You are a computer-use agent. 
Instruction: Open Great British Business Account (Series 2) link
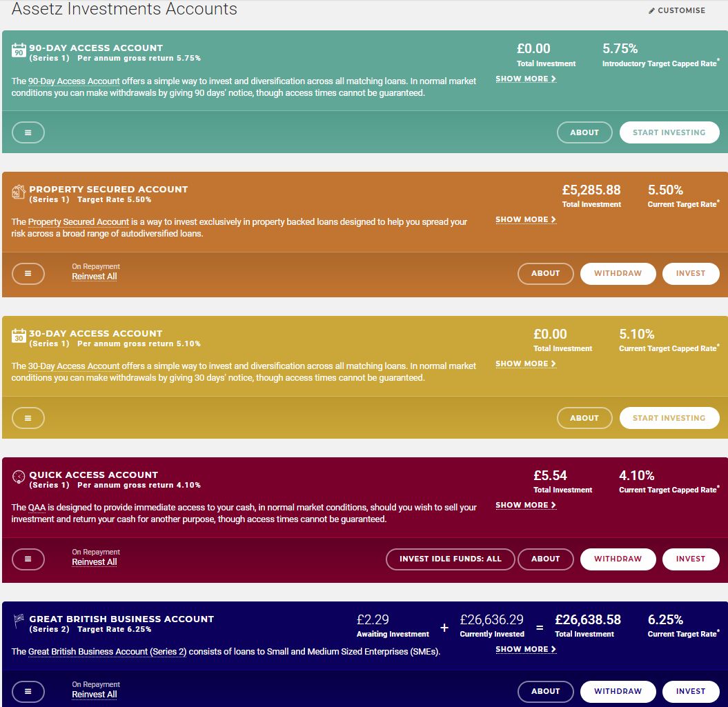click(x=107, y=652)
